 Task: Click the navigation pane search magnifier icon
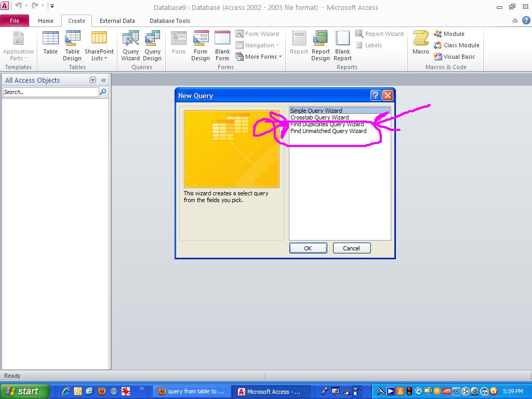103,91
